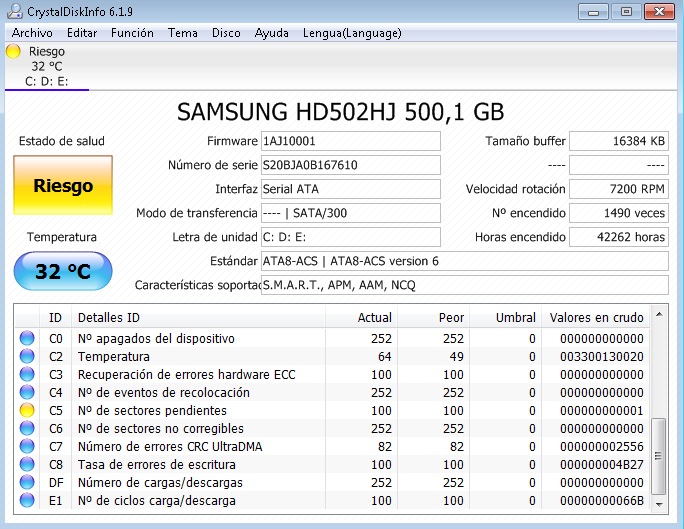Click raw value 000000002556
Viewport: 684px width, 529px height.
pyautogui.click(x=602, y=446)
